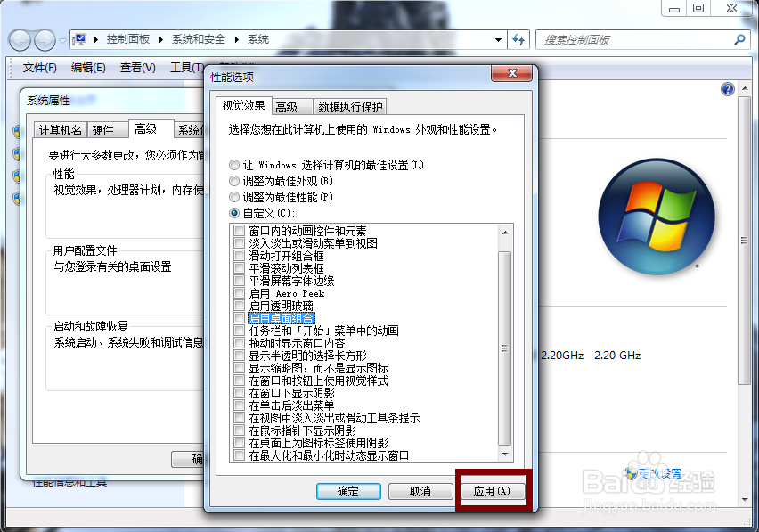Check 显示半透明的选择长方形 checkbox
The height and width of the screenshot is (532, 759).
click(x=239, y=356)
